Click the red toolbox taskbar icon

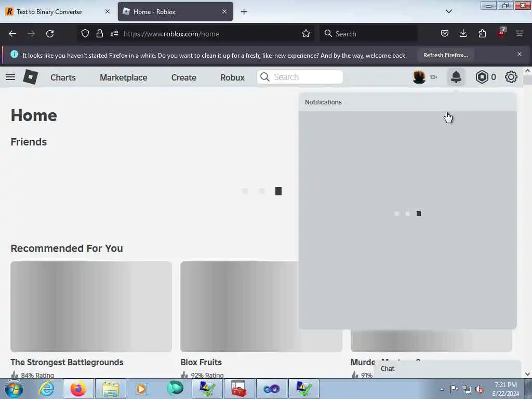239,389
